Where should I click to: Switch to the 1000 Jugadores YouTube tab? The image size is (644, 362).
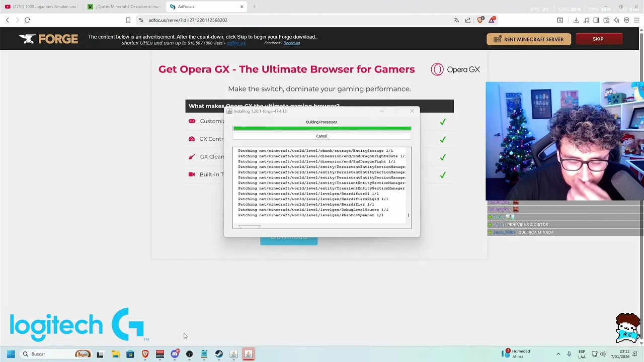pos(42,7)
